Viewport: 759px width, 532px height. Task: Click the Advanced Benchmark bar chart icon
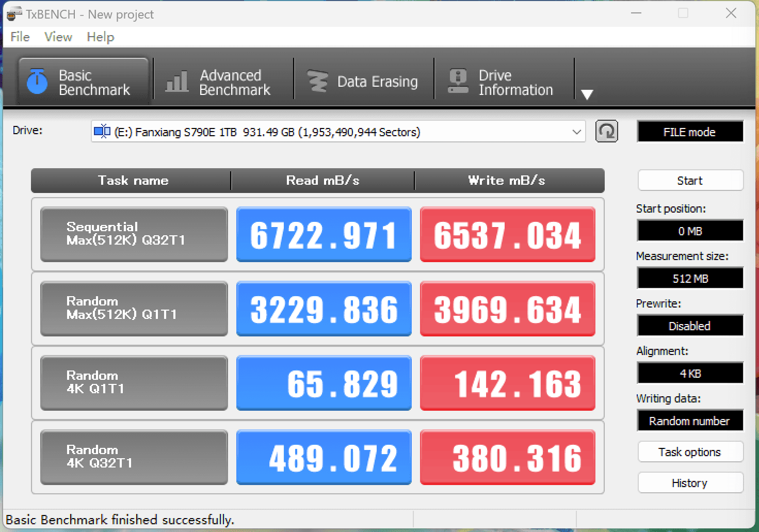(x=176, y=81)
